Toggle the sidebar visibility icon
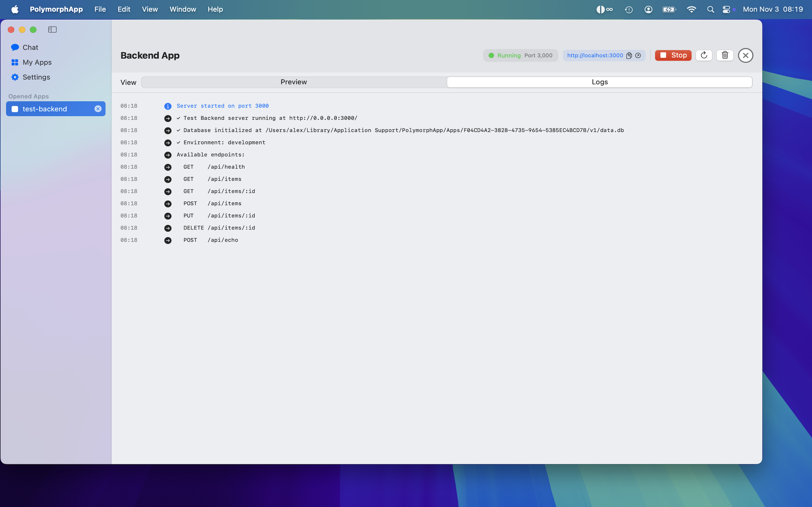The height and width of the screenshot is (507, 812). click(x=52, y=30)
